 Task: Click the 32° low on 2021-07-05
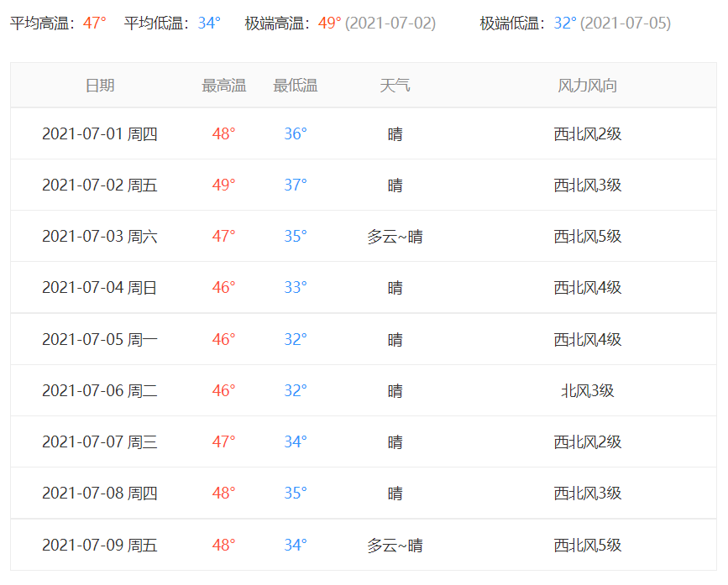point(296,340)
